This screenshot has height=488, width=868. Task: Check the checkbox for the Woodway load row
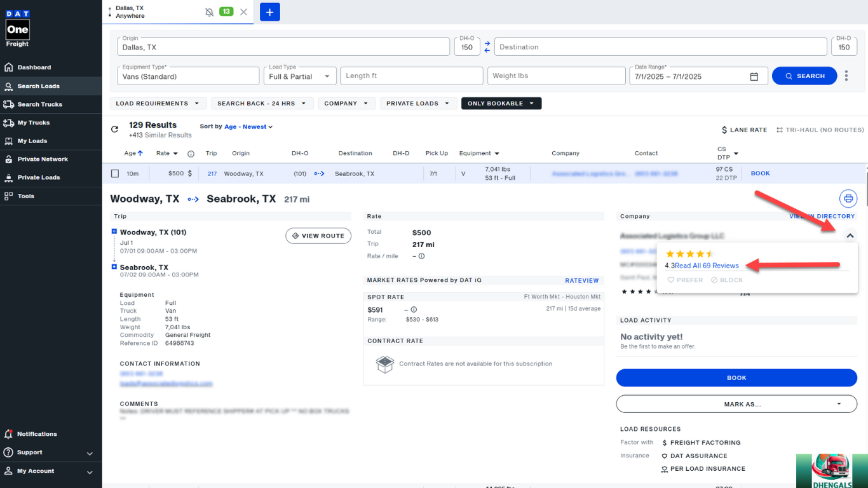[115, 173]
